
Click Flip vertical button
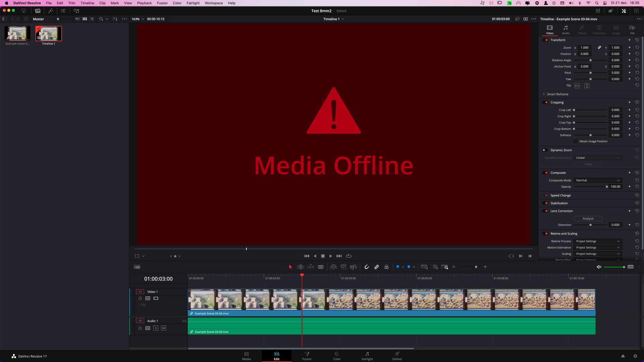(x=587, y=86)
